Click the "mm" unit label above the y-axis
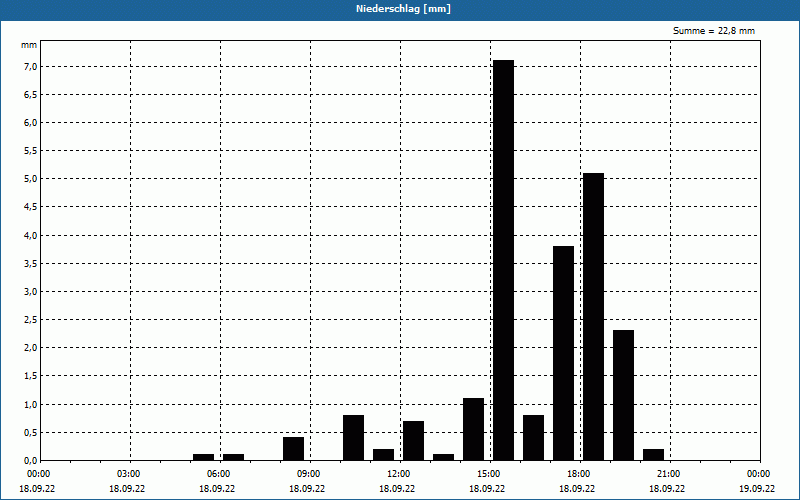This screenshot has width=800, height=500. tap(29, 45)
